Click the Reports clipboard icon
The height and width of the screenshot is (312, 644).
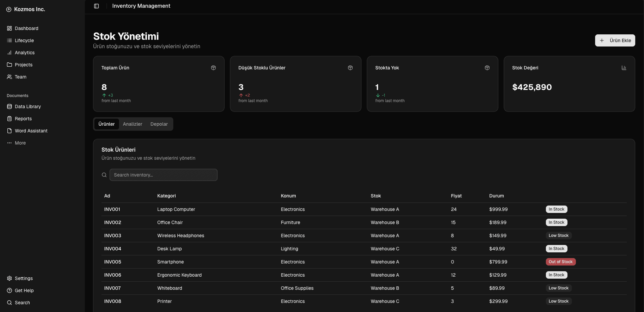9,119
